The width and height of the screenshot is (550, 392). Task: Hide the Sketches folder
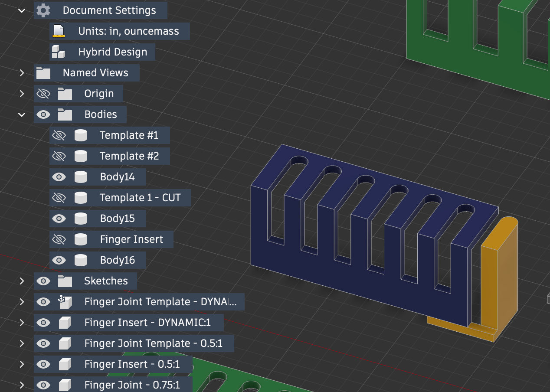pos(43,281)
